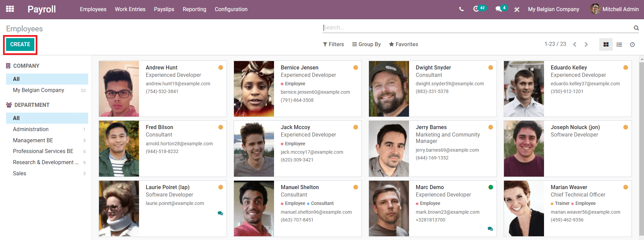
Task: Select Administration department filter
Action: (31, 129)
